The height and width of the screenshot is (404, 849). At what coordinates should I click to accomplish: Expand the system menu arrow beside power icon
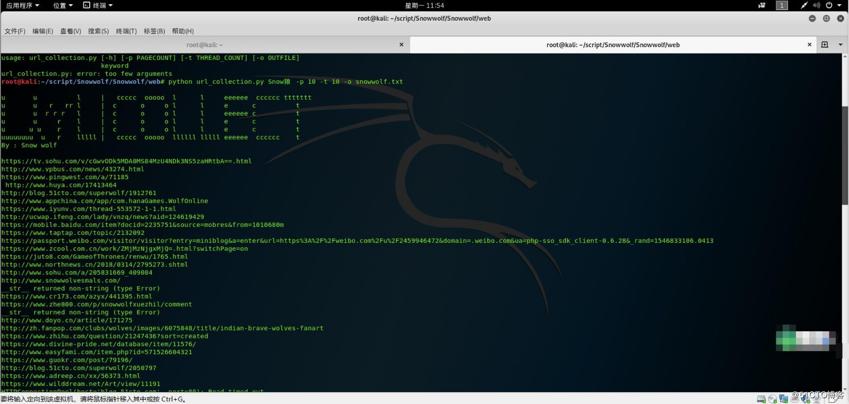[840, 5]
